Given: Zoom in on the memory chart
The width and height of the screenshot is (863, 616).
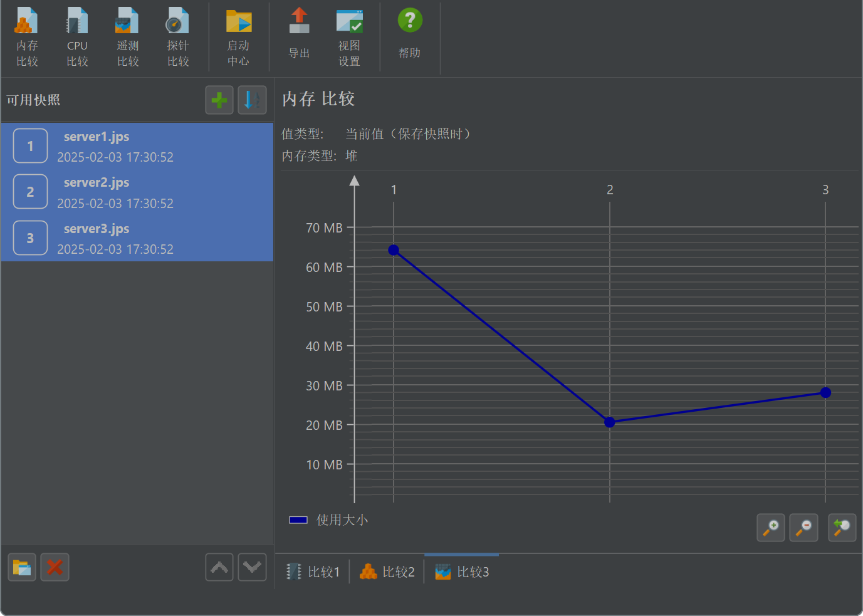Looking at the screenshot, I should coord(771,528).
